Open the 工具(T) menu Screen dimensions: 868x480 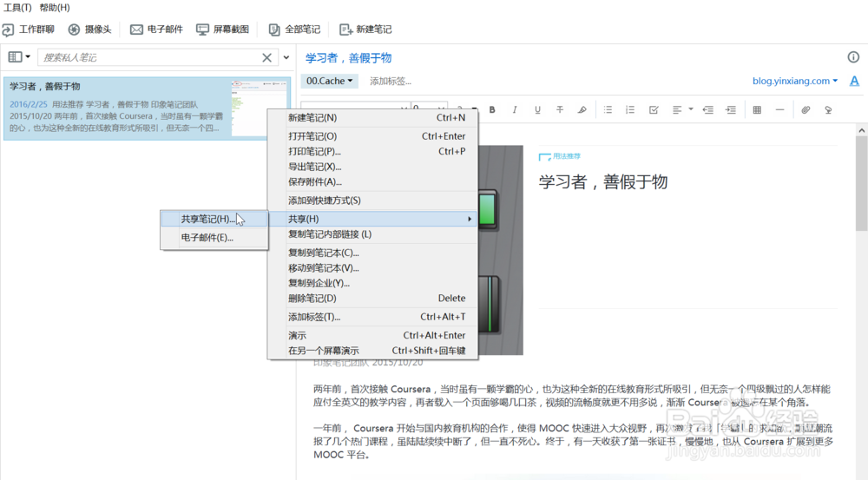17,7
